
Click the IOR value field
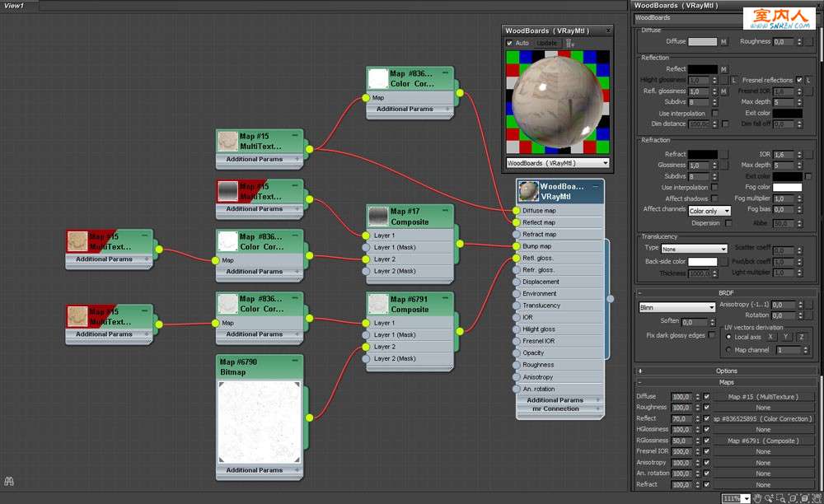pos(783,155)
